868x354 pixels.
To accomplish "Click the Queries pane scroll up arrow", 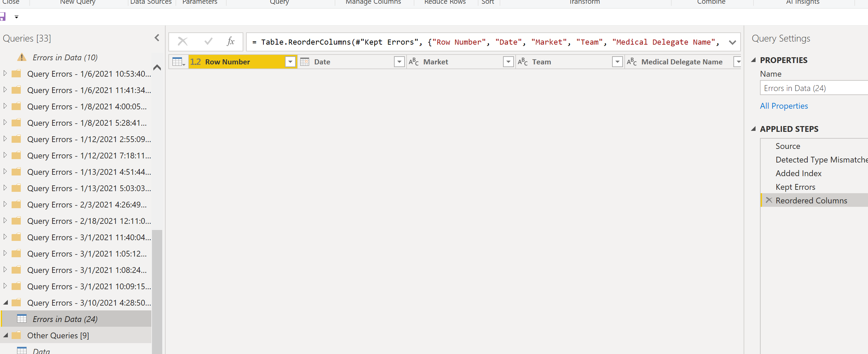I will tap(157, 67).
